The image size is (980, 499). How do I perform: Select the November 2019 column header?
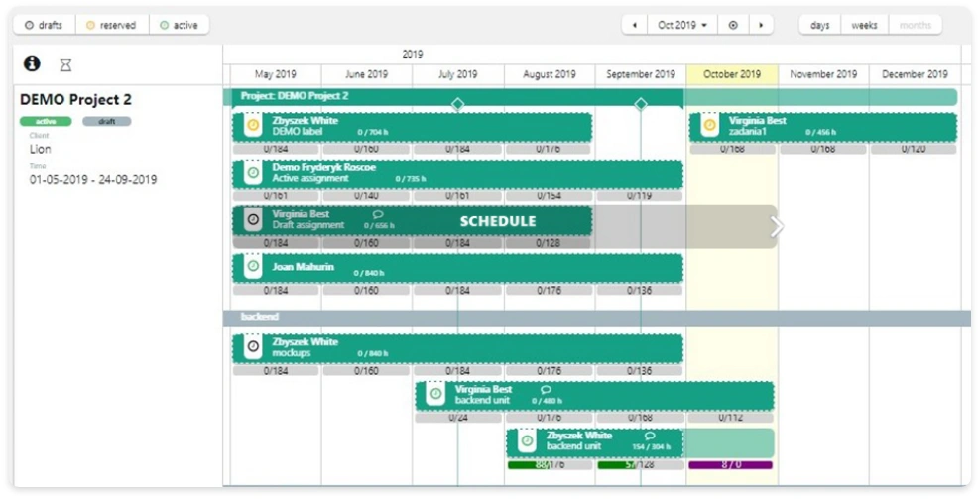click(x=823, y=74)
